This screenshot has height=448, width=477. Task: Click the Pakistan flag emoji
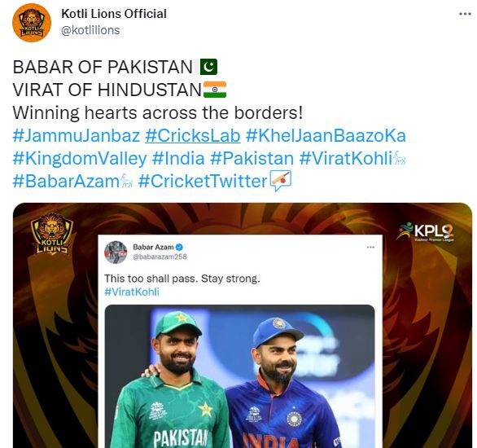click(x=208, y=67)
